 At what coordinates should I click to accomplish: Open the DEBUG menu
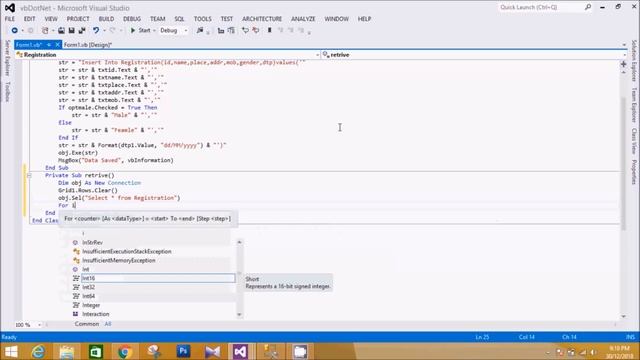click(132, 19)
